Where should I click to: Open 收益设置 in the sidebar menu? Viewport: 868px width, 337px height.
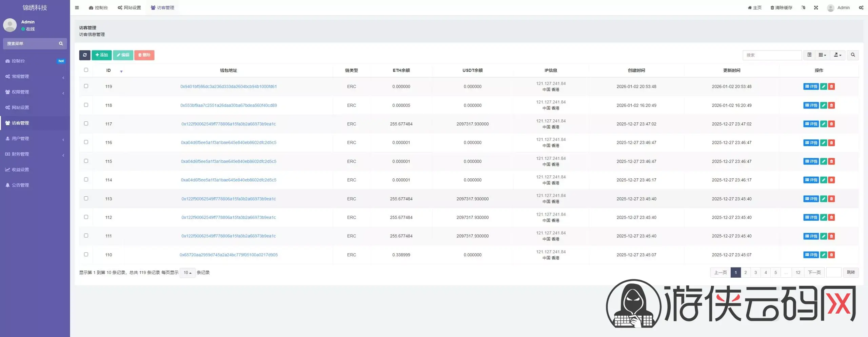tap(20, 170)
